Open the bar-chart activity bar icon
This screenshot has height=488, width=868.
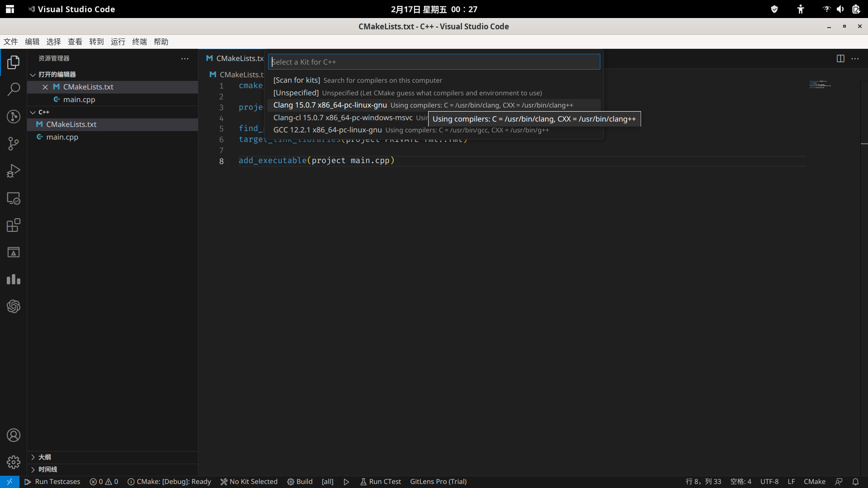(x=14, y=279)
